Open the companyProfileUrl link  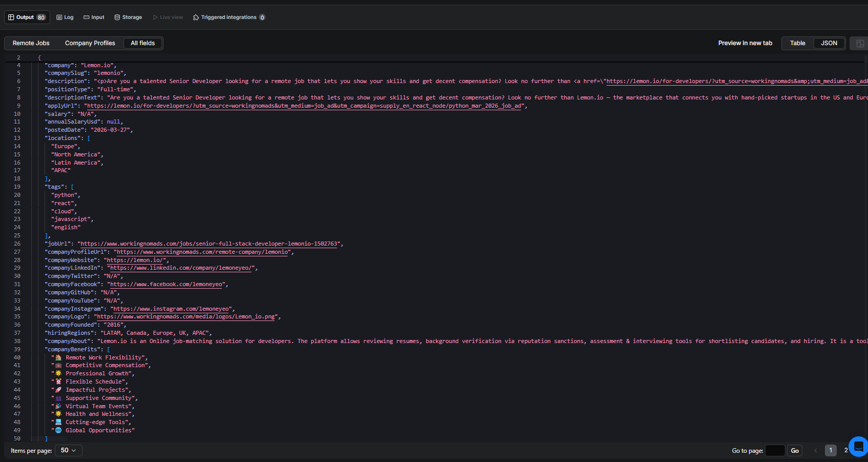point(203,252)
